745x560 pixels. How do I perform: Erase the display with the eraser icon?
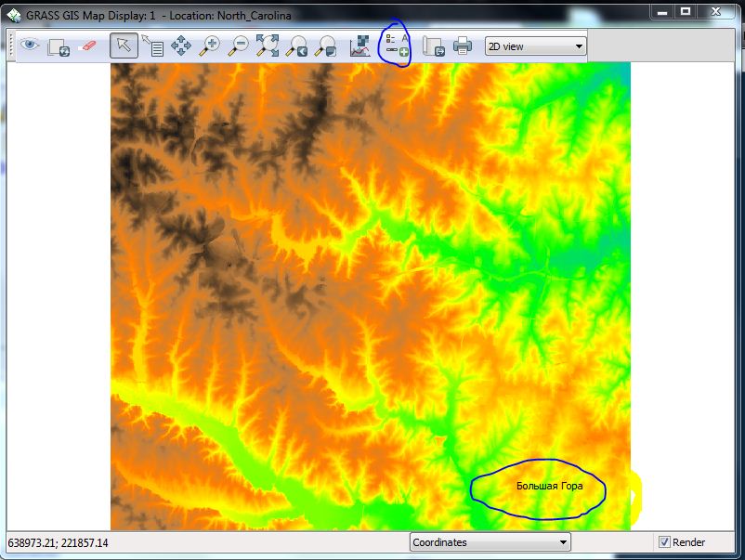(89, 45)
